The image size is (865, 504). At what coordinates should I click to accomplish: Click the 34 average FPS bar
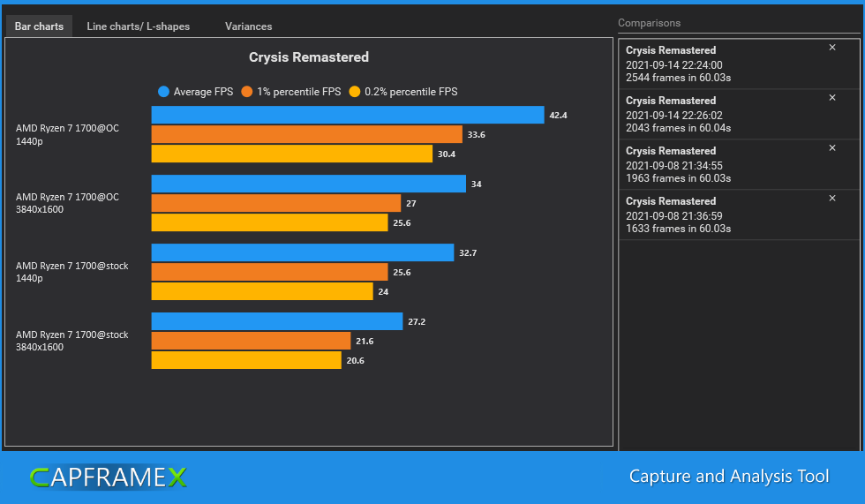[x=308, y=184]
